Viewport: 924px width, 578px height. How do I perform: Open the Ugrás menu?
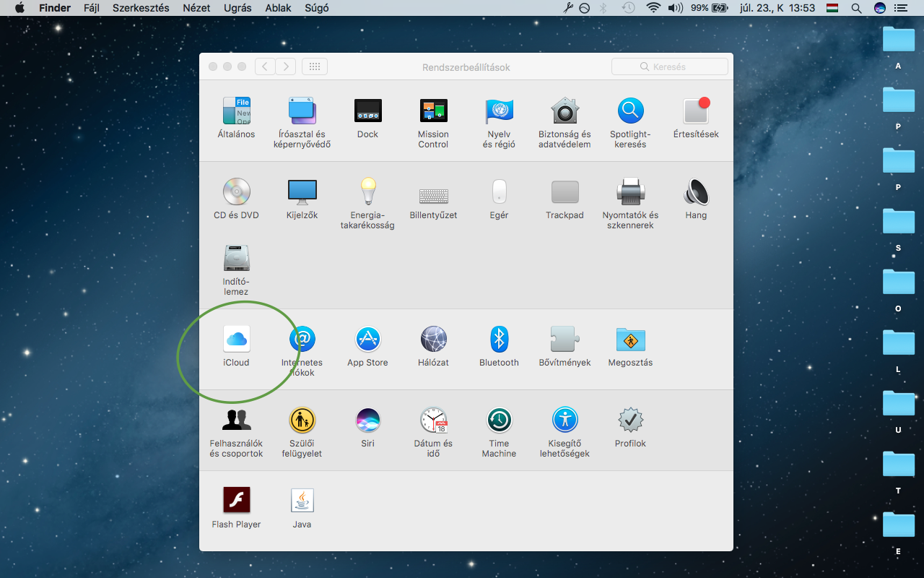pyautogui.click(x=238, y=8)
